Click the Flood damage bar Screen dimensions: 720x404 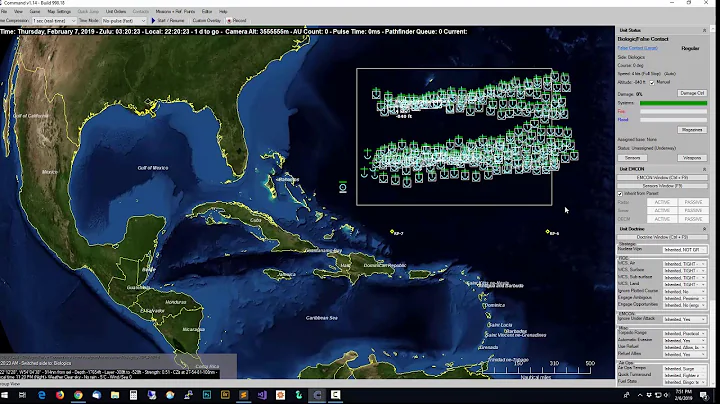tap(674, 120)
